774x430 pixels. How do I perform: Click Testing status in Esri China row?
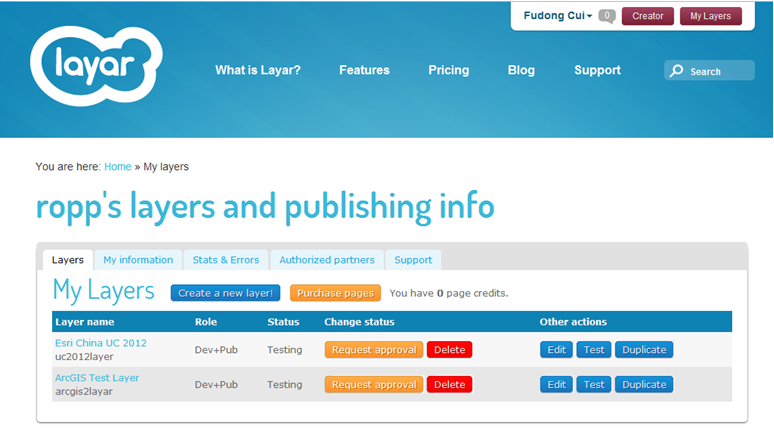[x=285, y=350]
